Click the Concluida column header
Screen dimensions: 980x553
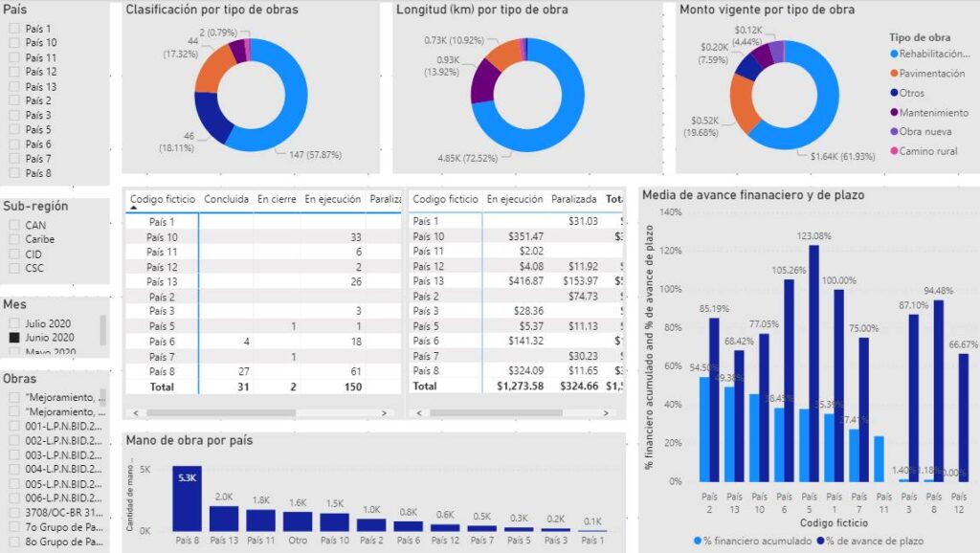pyautogui.click(x=226, y=199)
